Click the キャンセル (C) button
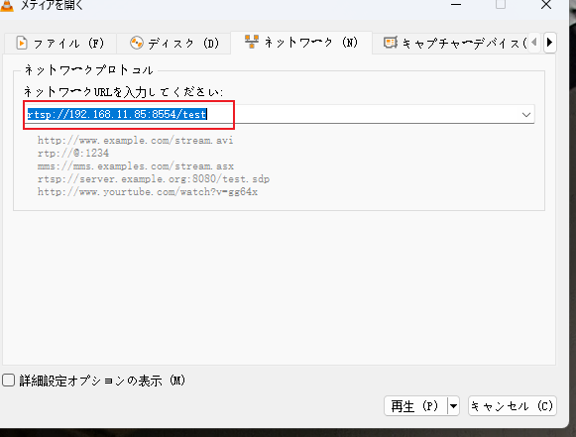Viewport: 576px width, 437px height. pos(512,406)
